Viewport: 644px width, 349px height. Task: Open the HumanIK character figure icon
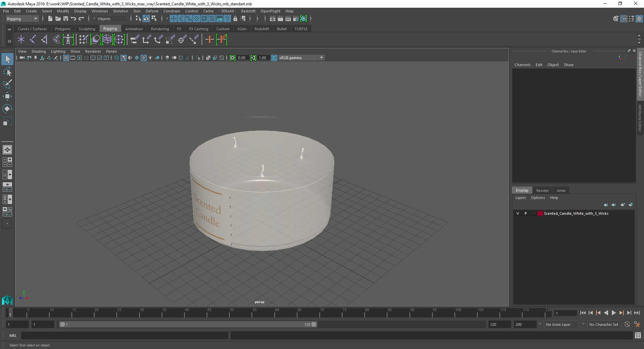click(68, 40)
